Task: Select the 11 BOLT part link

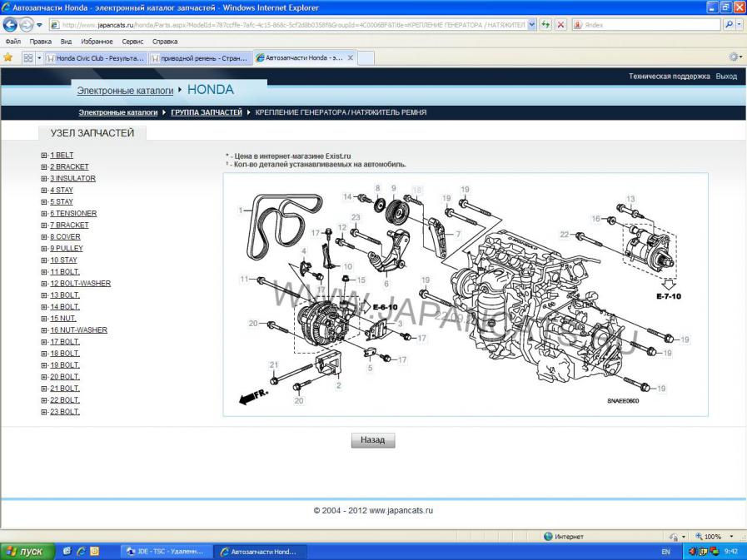Action: 65,272
